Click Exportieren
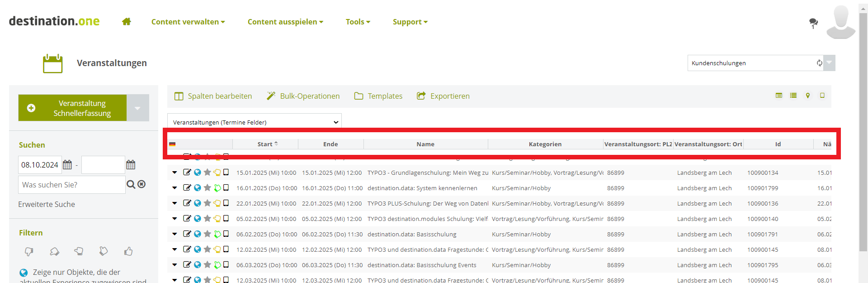The image size is (868, 283). pyautogui.click(x=443, y=96)
